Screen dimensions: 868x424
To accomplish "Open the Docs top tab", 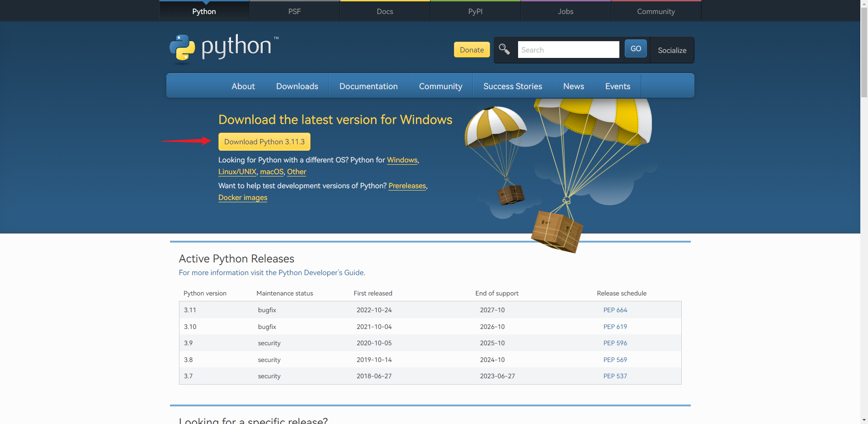I will [x=385, y=11].
